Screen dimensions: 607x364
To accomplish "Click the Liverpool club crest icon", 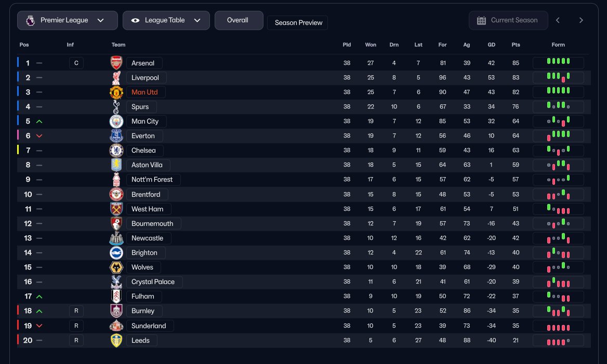I will tap(116, 78).
